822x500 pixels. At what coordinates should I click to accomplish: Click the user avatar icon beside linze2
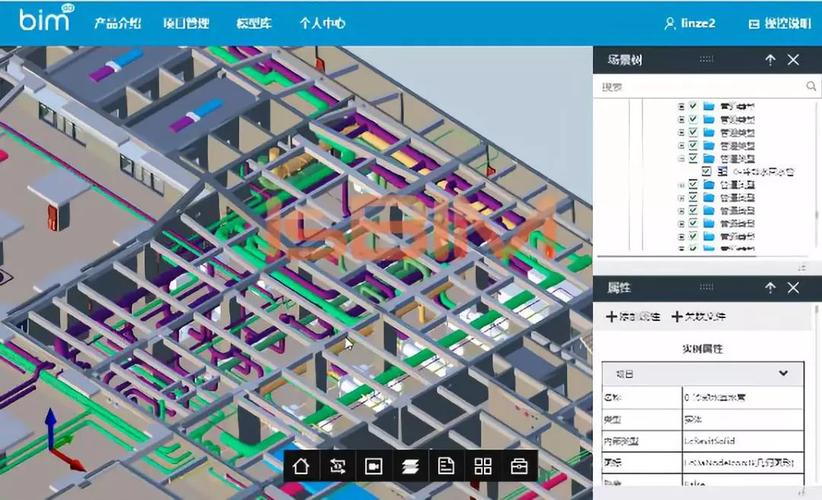(x=669, y=24)
